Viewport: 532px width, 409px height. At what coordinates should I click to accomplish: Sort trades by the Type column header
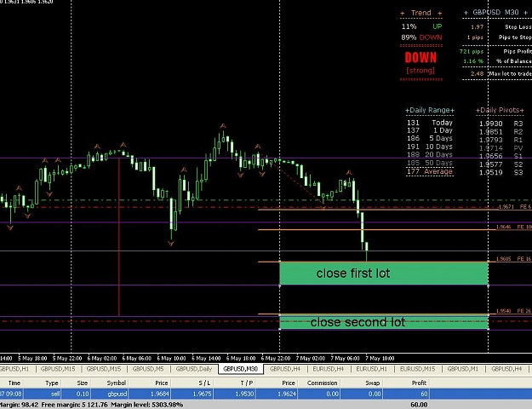52,383
